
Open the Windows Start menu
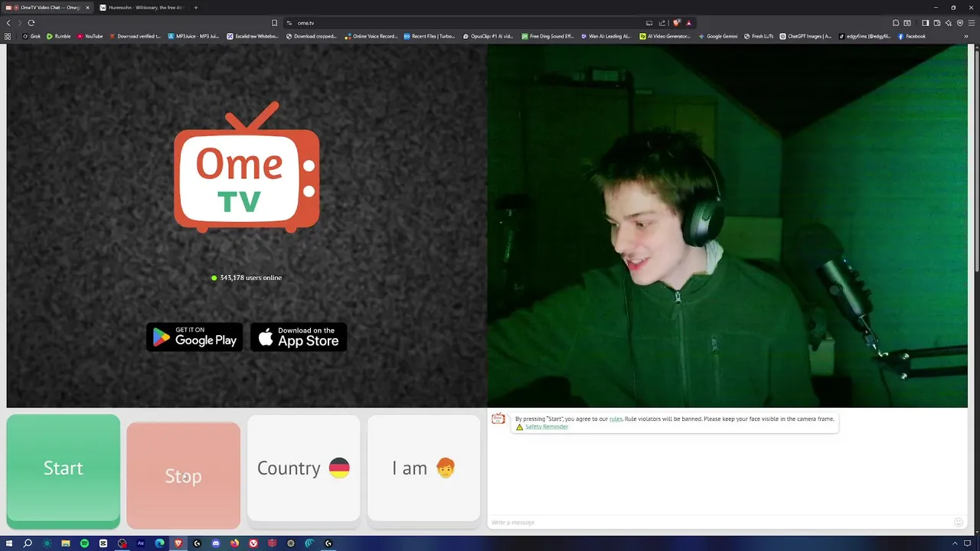9,543
